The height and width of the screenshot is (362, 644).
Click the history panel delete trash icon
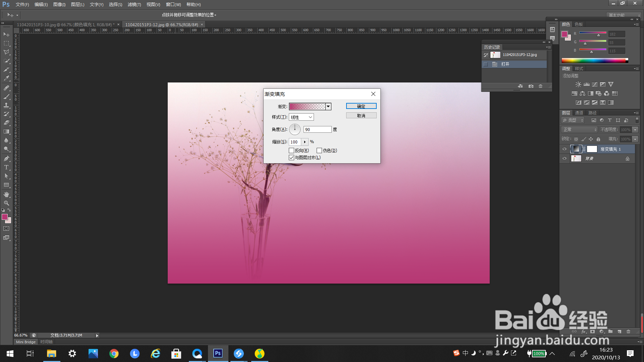coord(540,86)
